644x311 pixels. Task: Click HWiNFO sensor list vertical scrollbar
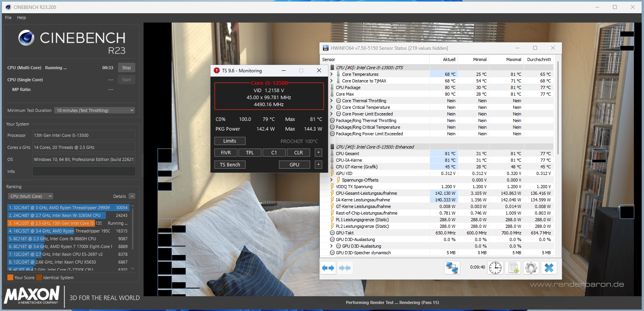[x=558, y=108]
